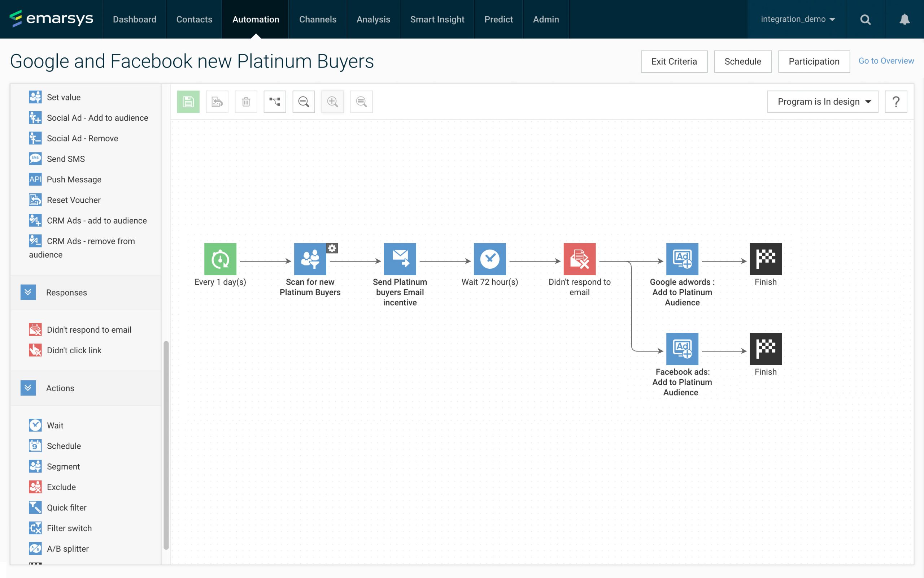The image size is (924, 578).
Task: Pick the A/B splitter action item
Action: tap(59, 549)
